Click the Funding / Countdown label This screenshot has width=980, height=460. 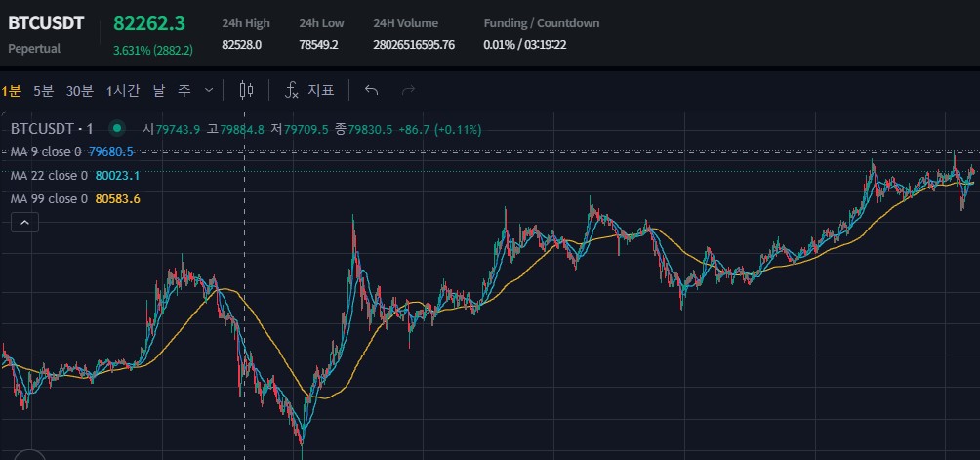542,23
